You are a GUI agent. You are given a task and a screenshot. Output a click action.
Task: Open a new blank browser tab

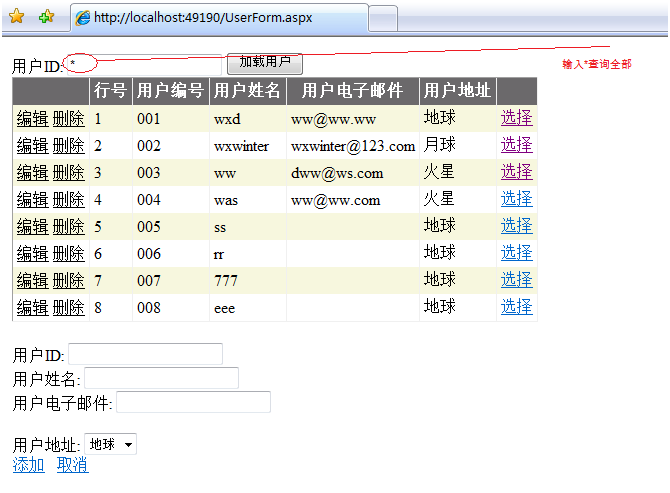(x=383, y=18)
